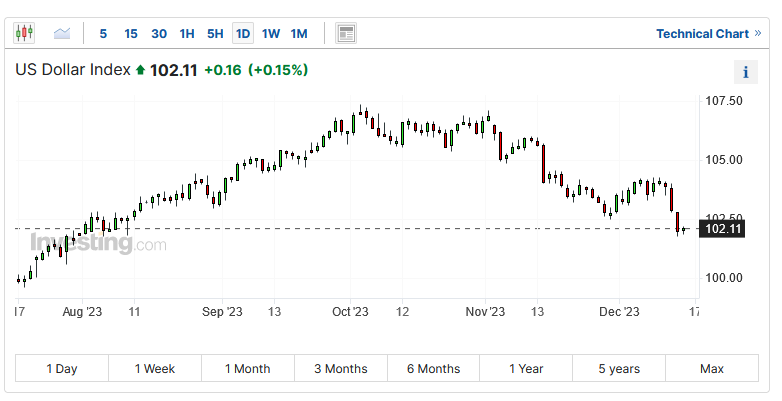
Task: Show the 1 Day range
Action: pyautogui.click(x=62, y=369)
